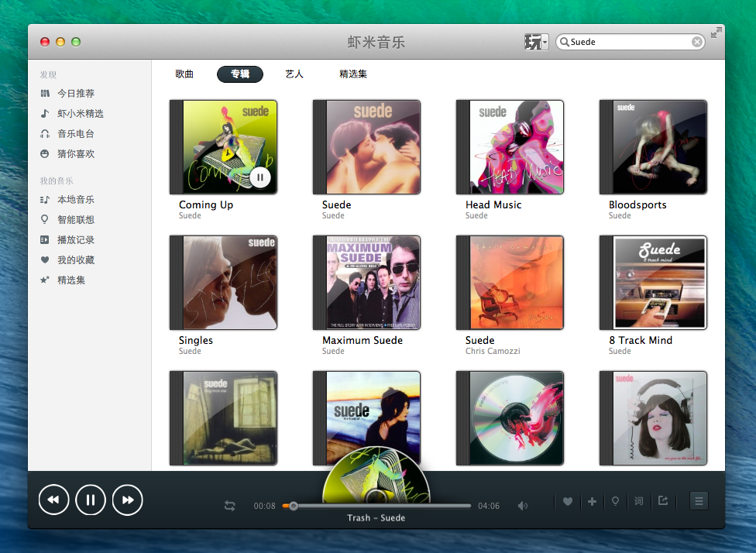Select the 专辑 albums tab
Screen dimensions: 756x553
(x=240, y=74)
